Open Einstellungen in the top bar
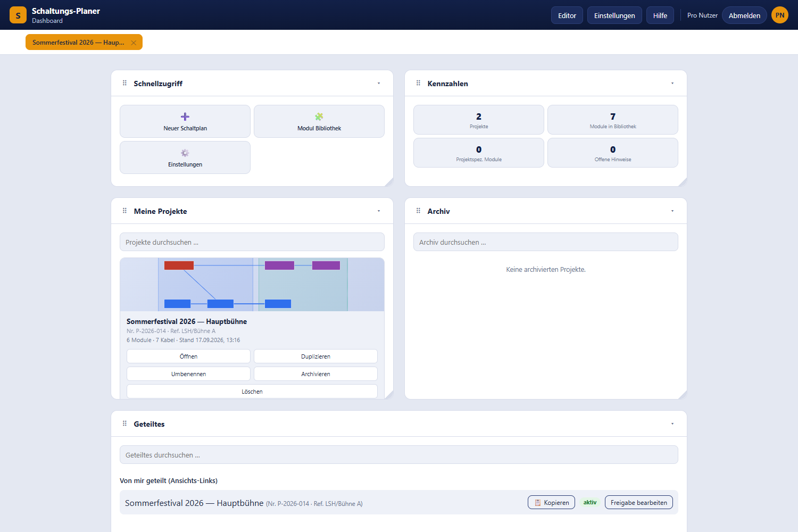The image size is (798, 532). (614, 15)
